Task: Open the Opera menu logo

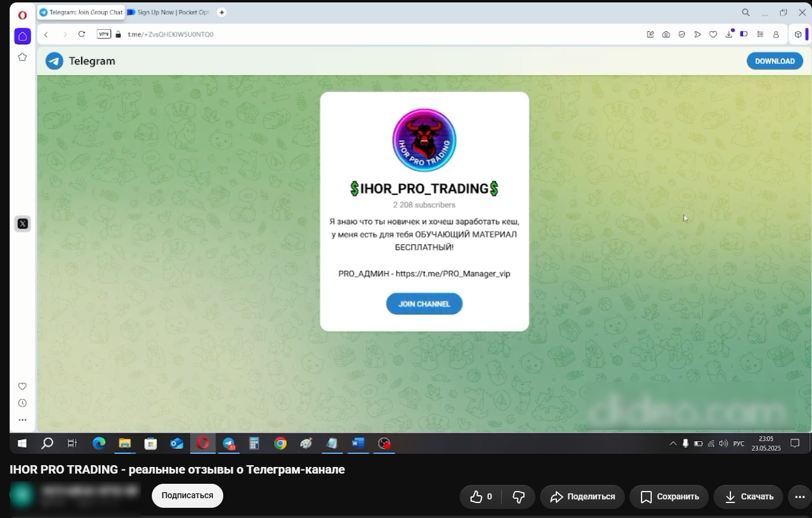Action: pyautogui.click(x=22, y=15)
